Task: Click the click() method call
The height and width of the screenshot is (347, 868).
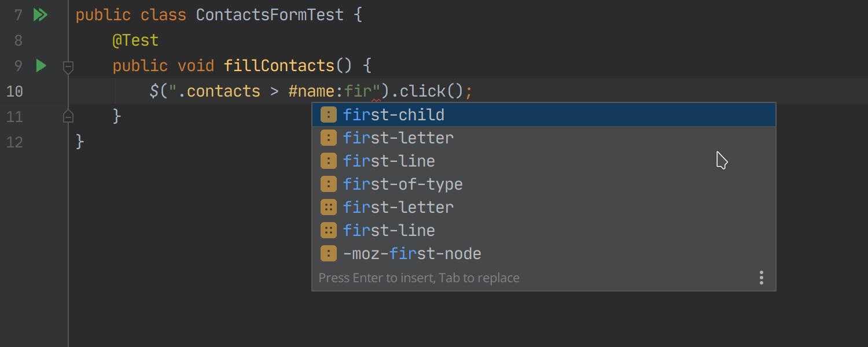Action: (x=432, y=91)
